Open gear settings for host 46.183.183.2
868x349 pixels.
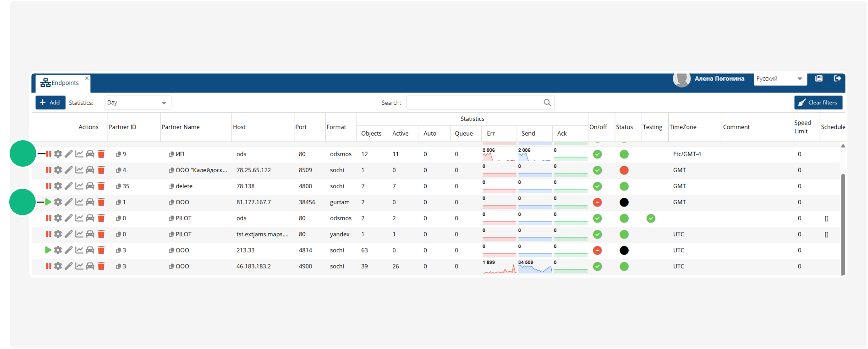pos(58,266)
